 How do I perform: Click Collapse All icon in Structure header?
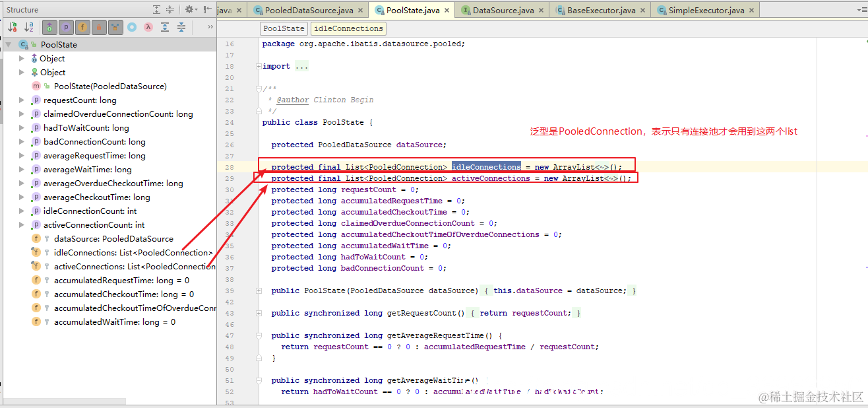[x=170, y=9]
